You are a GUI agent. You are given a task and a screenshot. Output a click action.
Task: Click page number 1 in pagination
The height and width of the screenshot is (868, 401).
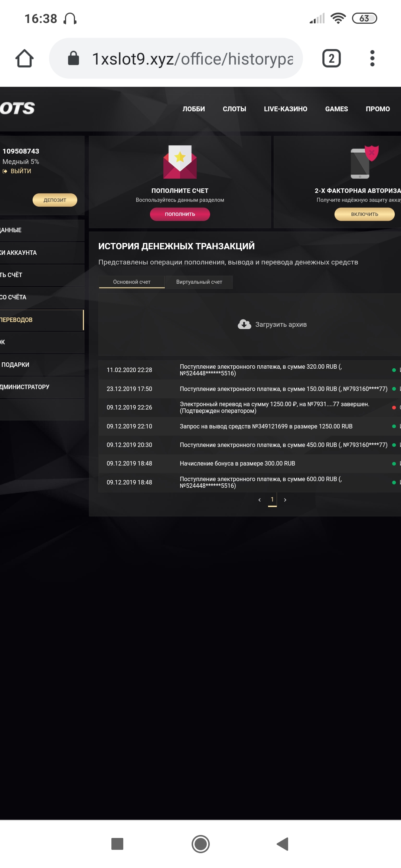pos(273,500)
